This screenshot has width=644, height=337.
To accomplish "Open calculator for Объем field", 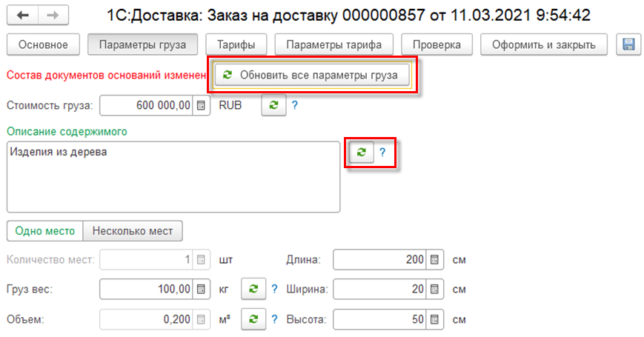I will click(201, 319).
